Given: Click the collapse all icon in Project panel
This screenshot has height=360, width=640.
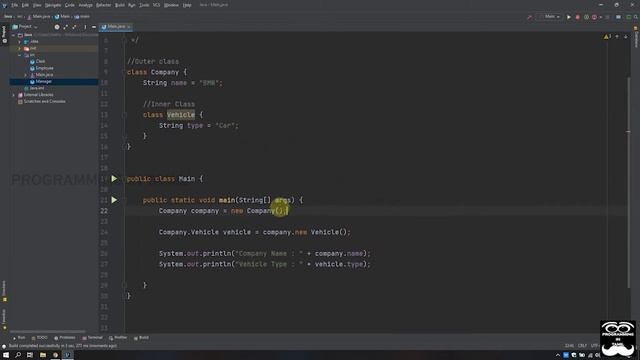Looking at the screenshot, I should point(74,27).
